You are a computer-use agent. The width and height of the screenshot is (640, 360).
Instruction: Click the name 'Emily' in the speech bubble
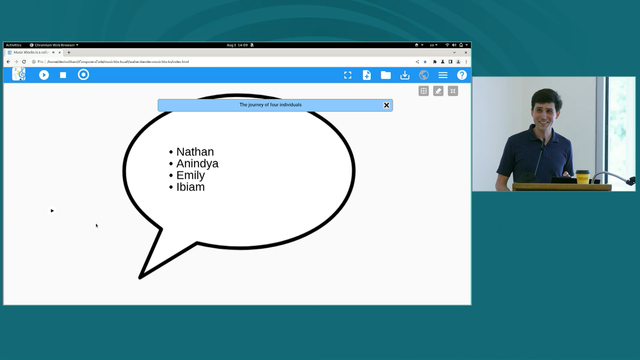(191, 176)
